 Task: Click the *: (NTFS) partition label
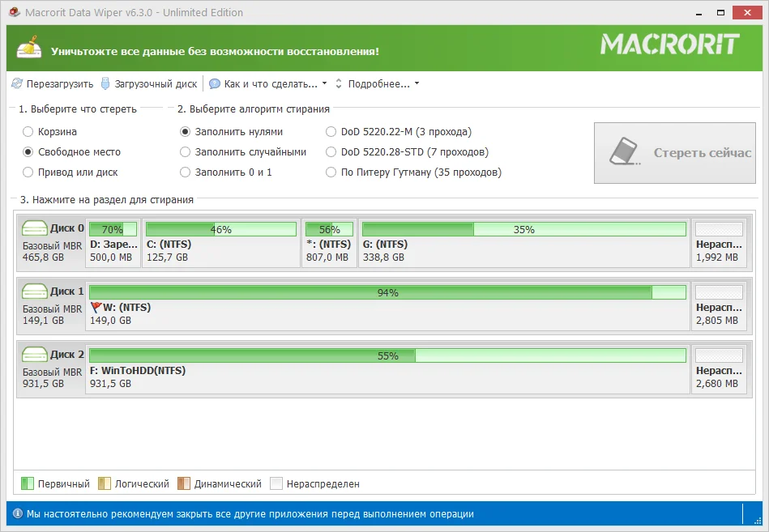[x=329, y=244]
